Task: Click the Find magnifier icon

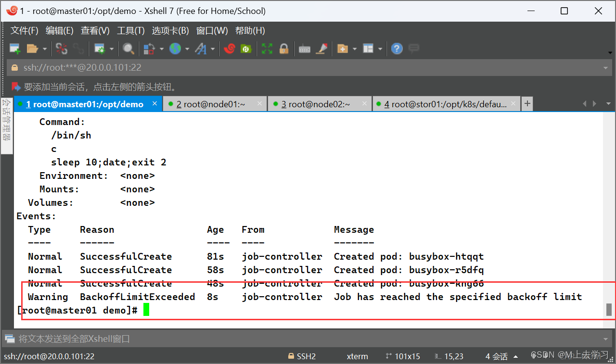Action: (128, 49)
